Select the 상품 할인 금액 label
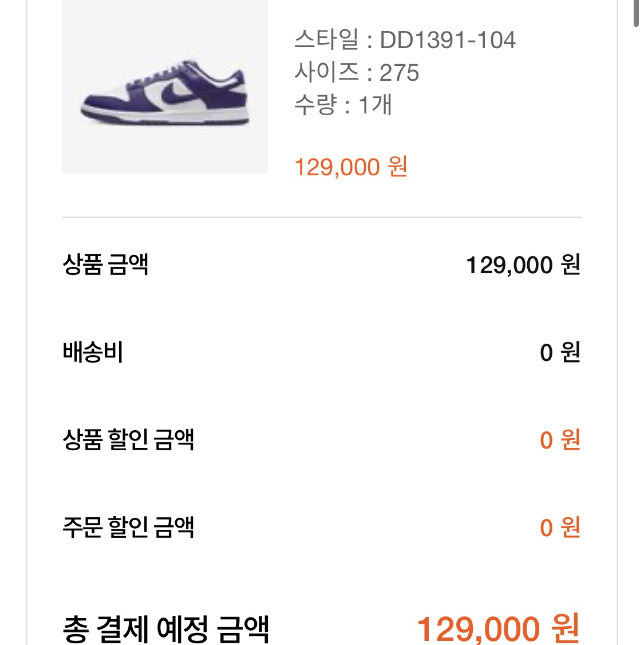The height and width of the screenshot is (645, 644). [x=128, y=439]
